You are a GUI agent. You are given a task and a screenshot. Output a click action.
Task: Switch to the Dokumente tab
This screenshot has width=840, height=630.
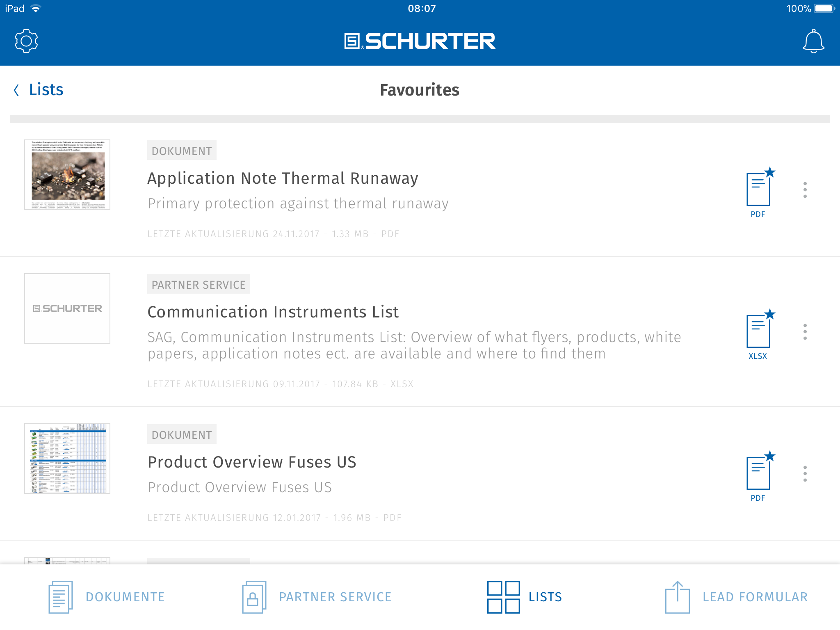pos(107,597)
